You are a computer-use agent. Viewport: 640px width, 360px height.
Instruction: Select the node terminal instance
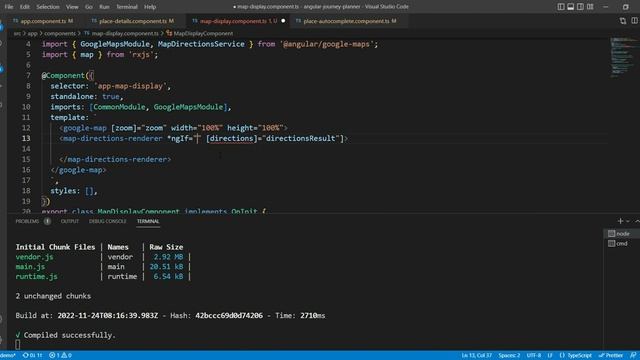[x=622, y=233]
